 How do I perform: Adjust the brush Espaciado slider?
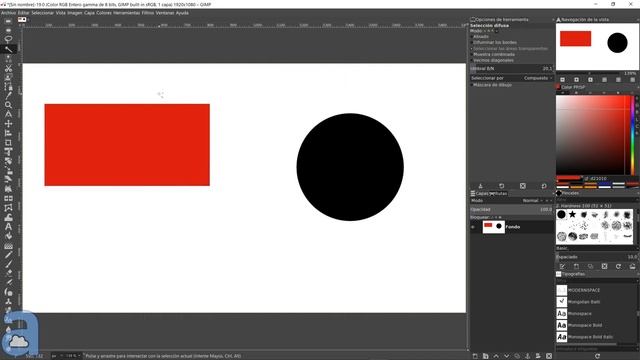tap(597, 257)
